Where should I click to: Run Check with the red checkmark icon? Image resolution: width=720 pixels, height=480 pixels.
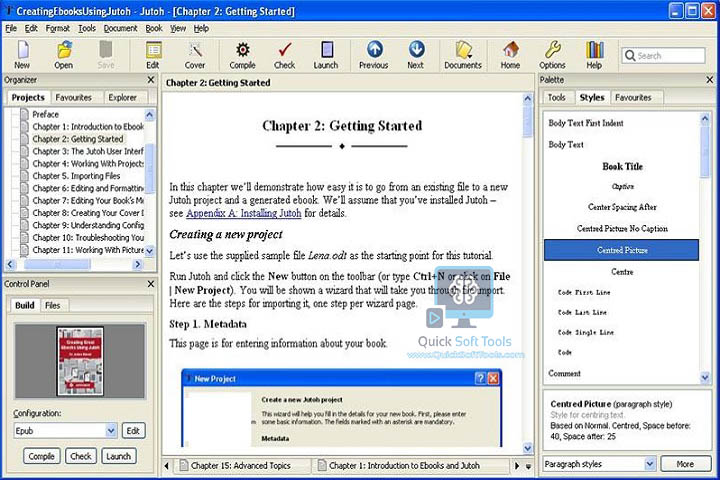click(x=285, y=55)
